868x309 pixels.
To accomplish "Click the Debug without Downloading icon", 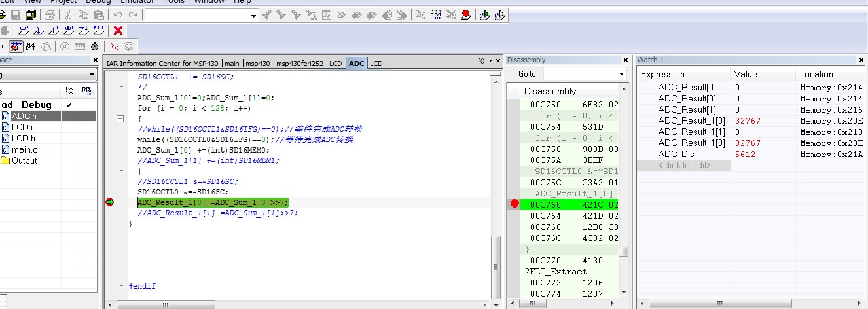I will tap(499, 14).
